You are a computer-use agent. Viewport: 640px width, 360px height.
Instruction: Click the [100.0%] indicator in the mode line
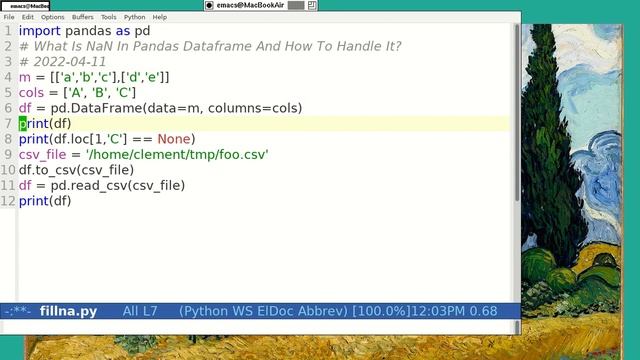pos(381,311)
